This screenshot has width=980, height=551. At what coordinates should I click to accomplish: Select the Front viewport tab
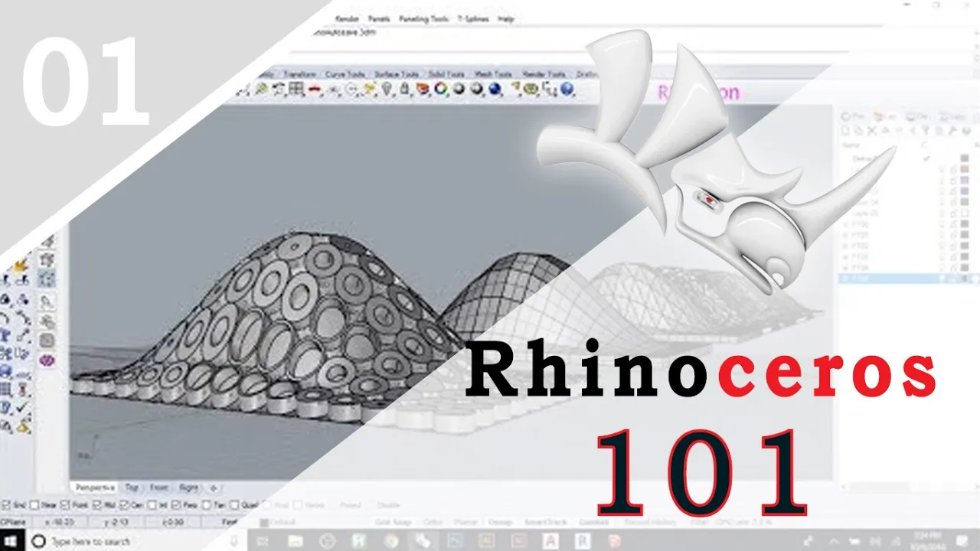coord(158,487)
